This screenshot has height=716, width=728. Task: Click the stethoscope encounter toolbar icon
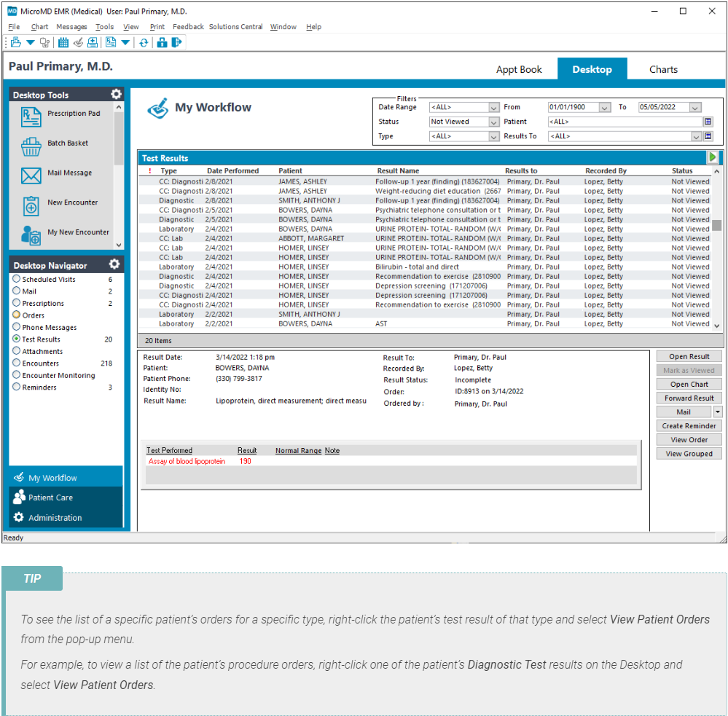(x=44, y=43)
